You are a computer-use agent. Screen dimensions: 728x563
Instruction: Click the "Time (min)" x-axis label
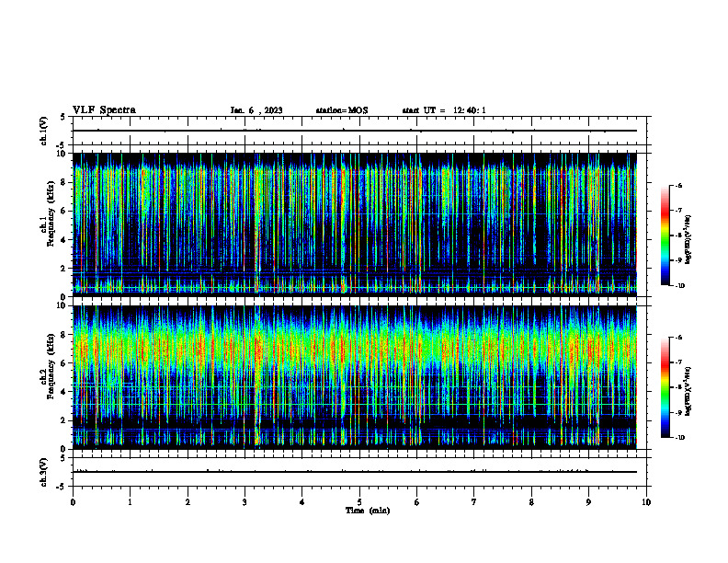click(x=368, y=511)
